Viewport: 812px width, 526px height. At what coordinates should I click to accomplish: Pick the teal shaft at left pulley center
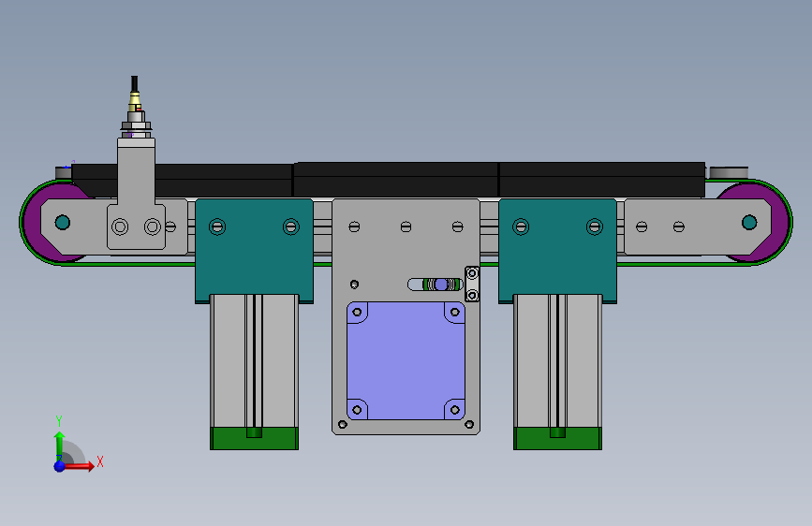63,223
